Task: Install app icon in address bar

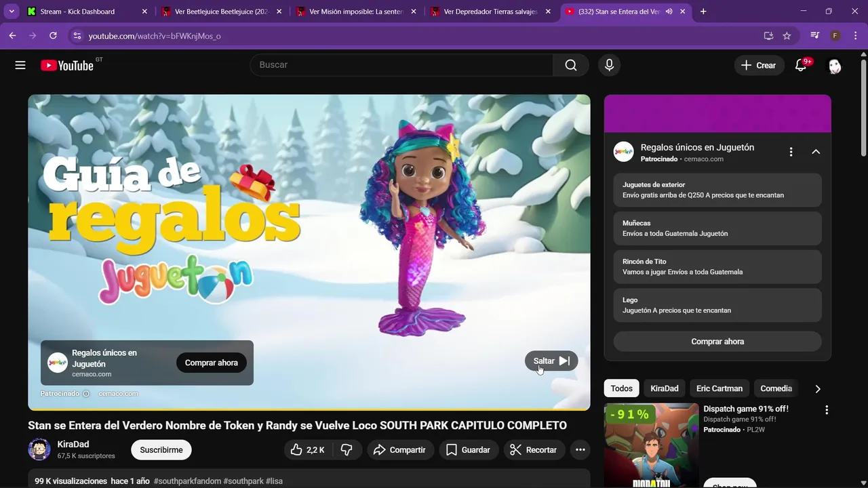Action: (x=768, y=35)
